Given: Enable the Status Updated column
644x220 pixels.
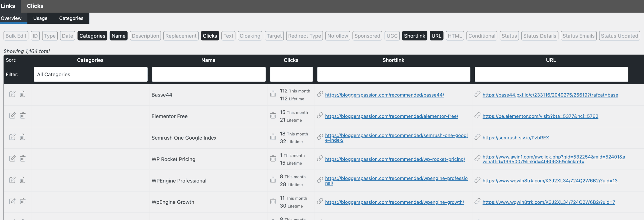Looking at the screenshot, I should [620, 36].
